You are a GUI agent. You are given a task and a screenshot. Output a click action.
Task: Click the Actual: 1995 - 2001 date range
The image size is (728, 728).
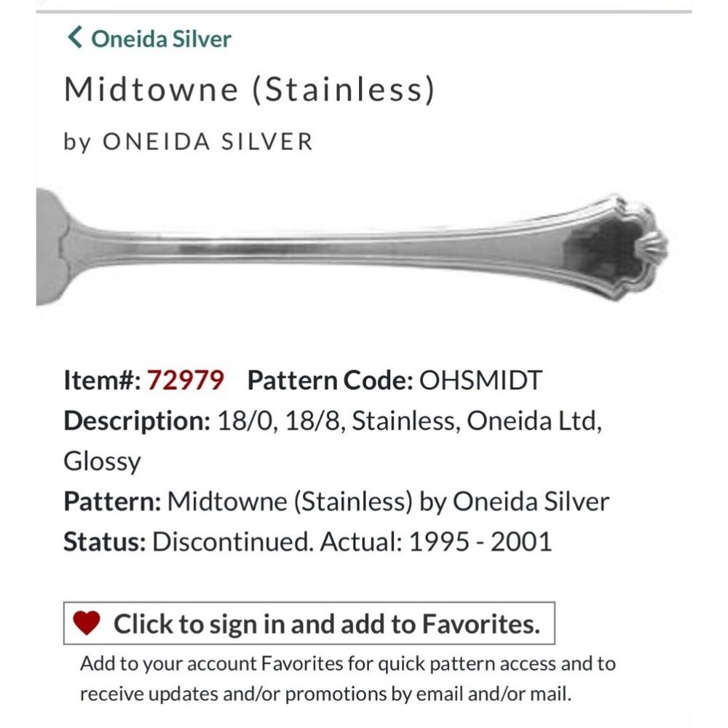(455, 542)
